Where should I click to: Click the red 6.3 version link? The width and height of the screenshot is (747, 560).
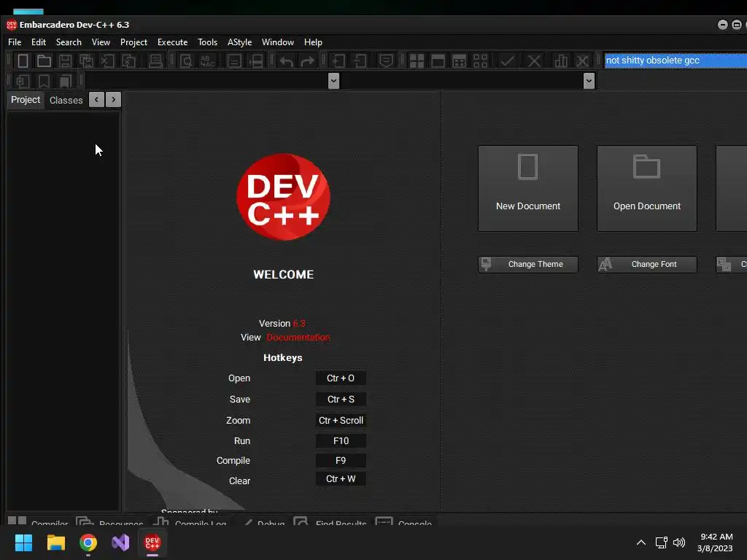tap(299, 323)
